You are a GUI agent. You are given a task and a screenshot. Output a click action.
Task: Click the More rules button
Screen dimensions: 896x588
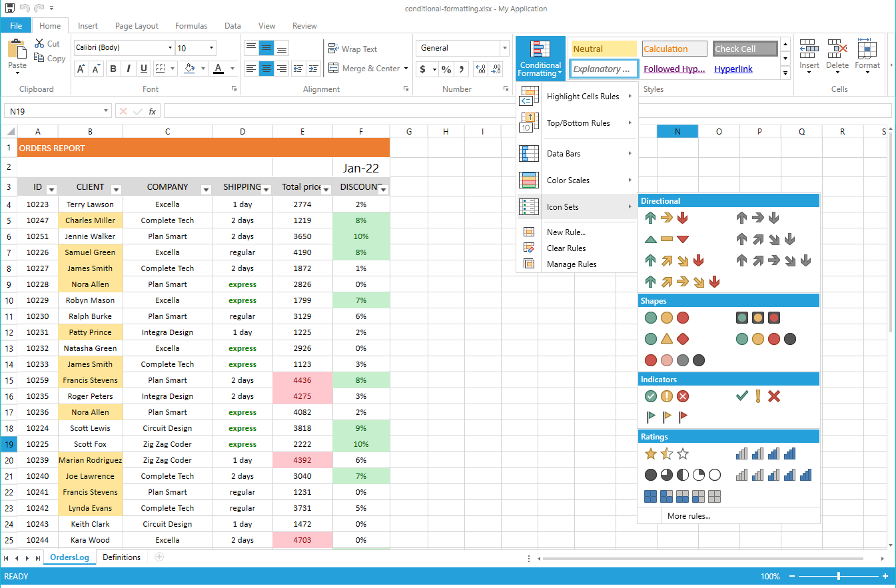[687, 515]
